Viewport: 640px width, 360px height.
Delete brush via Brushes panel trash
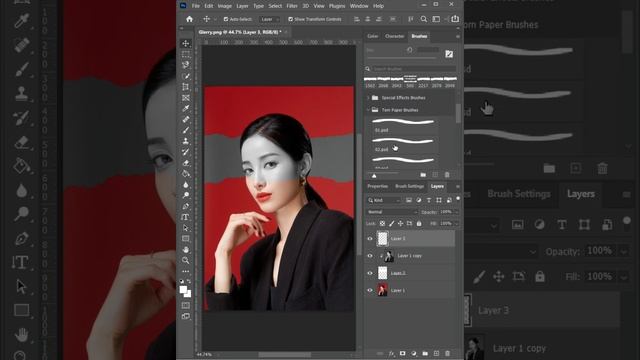(x=447, y=175)
